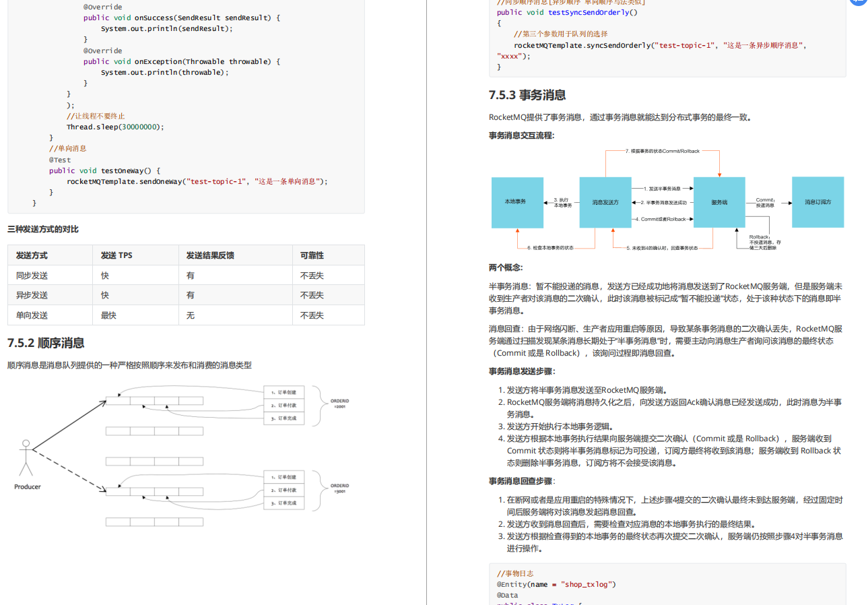Select the '发送方式' table header cell
The height and width of the screenshot is (605, 868).
[x=50, y=255]
